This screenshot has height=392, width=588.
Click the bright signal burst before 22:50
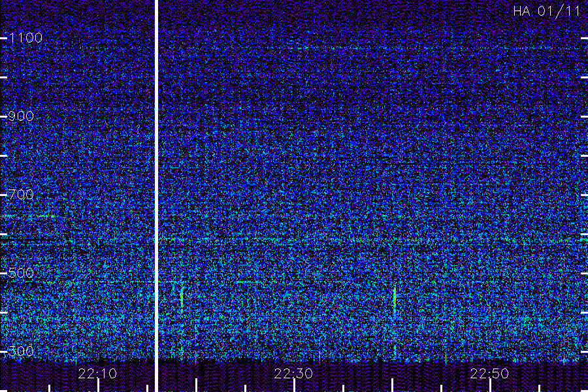tap(395, 299)
